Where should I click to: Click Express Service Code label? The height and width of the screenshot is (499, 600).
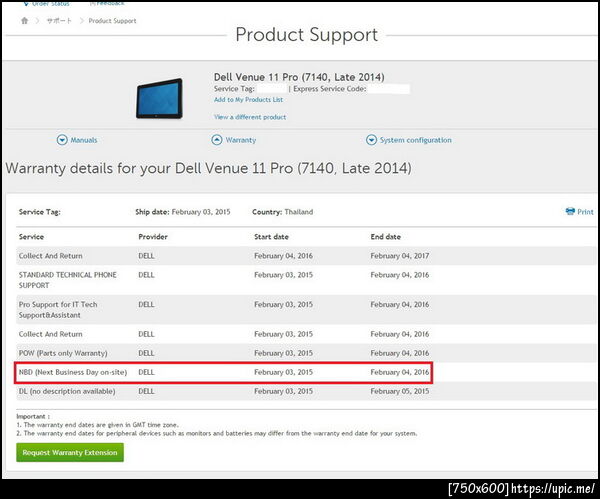[x=330, y=89]
